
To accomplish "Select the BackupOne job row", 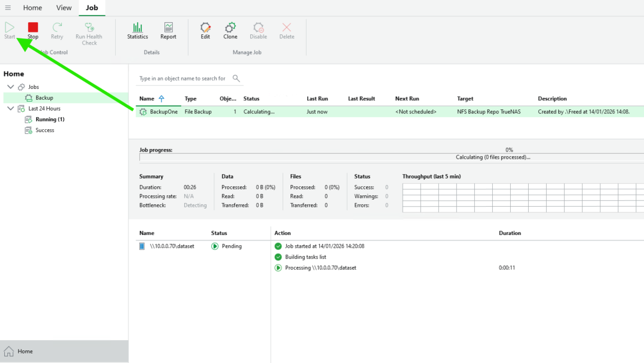I will point(164,112).
